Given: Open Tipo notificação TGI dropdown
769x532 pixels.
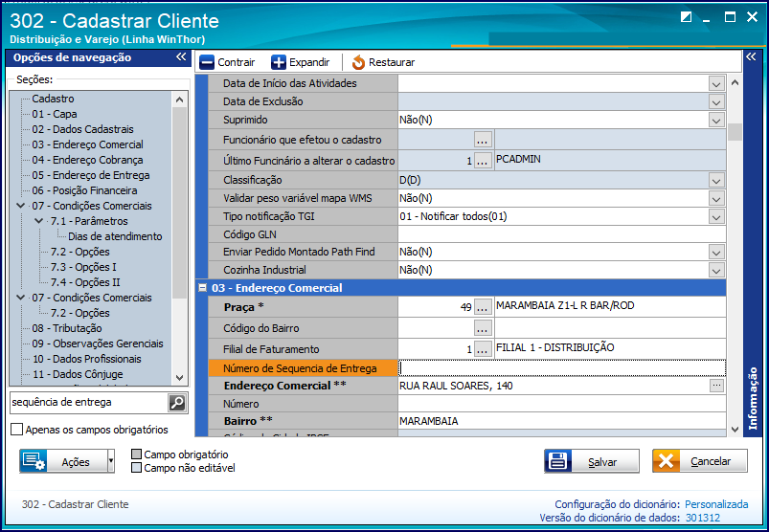Looking at the screenshot, I should coord(716,216).
